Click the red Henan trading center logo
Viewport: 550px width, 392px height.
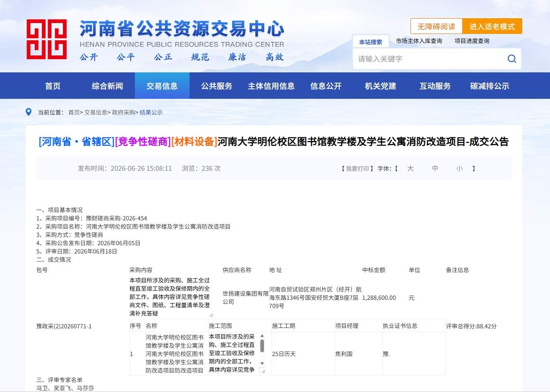[x=46, y=39]
